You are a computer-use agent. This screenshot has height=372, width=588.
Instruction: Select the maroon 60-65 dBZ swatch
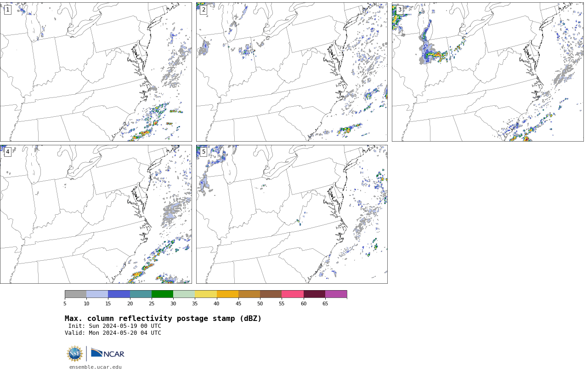coord(314,294)
